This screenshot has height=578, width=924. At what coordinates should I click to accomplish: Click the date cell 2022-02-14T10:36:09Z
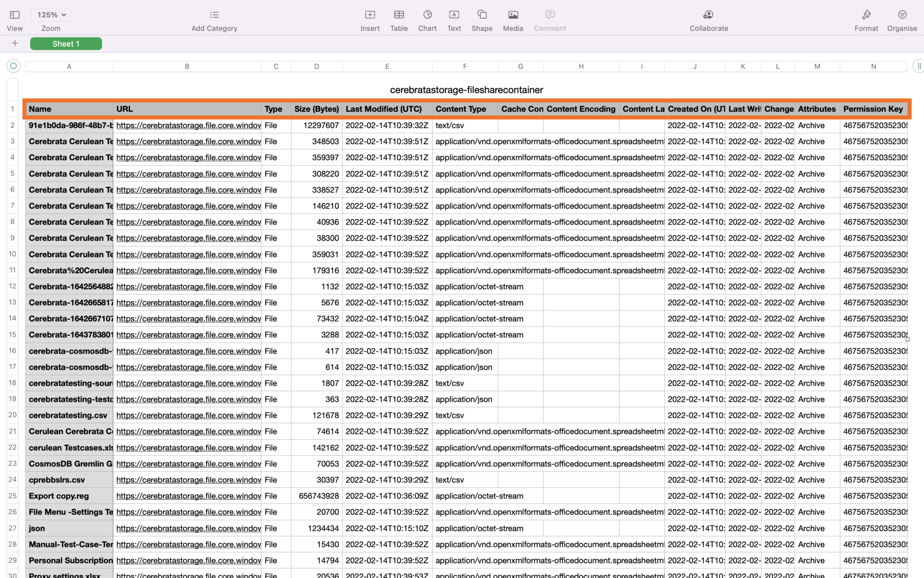[387, 496]
